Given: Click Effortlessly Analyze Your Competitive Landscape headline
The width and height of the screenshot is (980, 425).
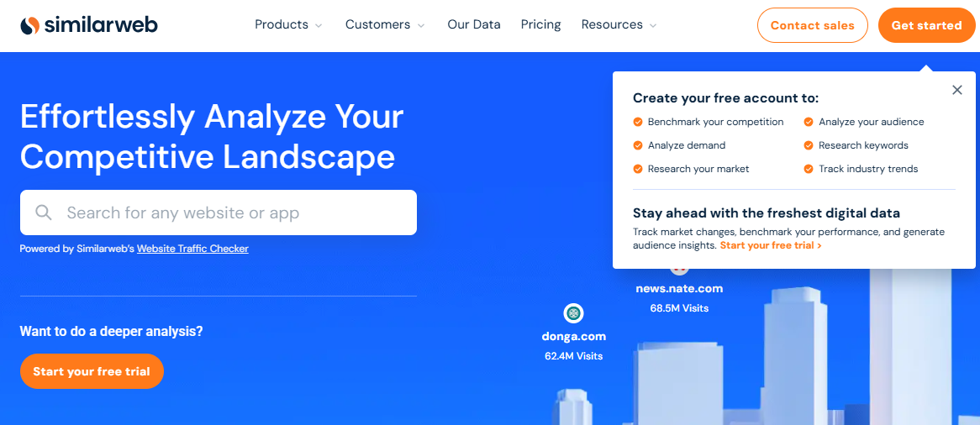Looking at the screenshot, I should pyautogui.click(x=212, y=136).
